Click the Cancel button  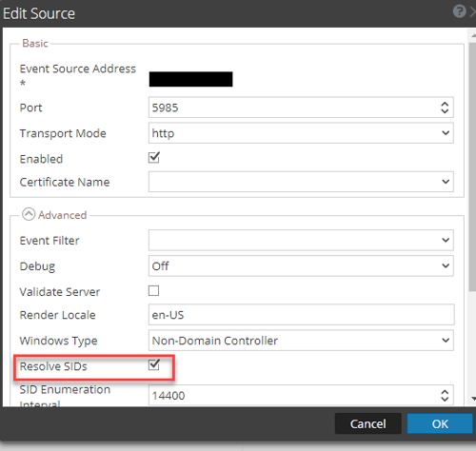368,423
